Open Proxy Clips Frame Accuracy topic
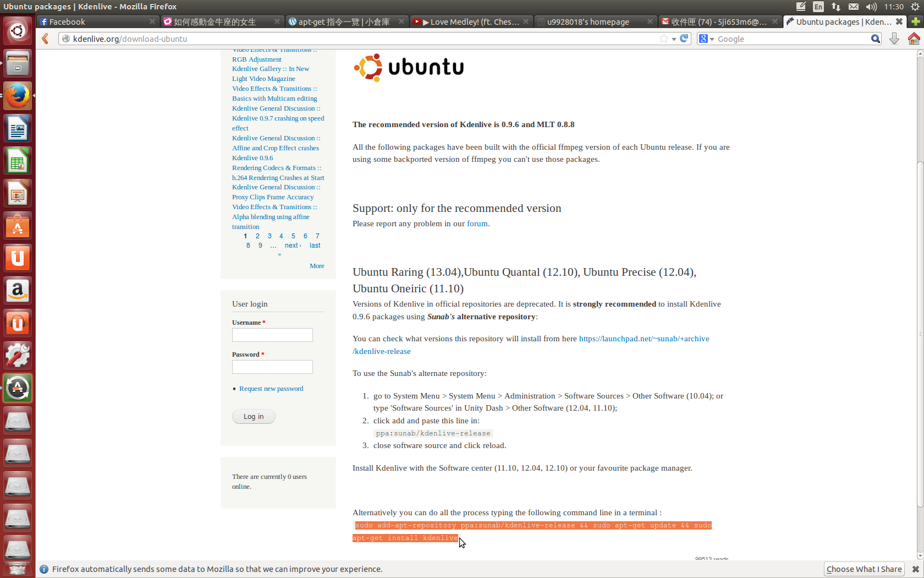 273,197
